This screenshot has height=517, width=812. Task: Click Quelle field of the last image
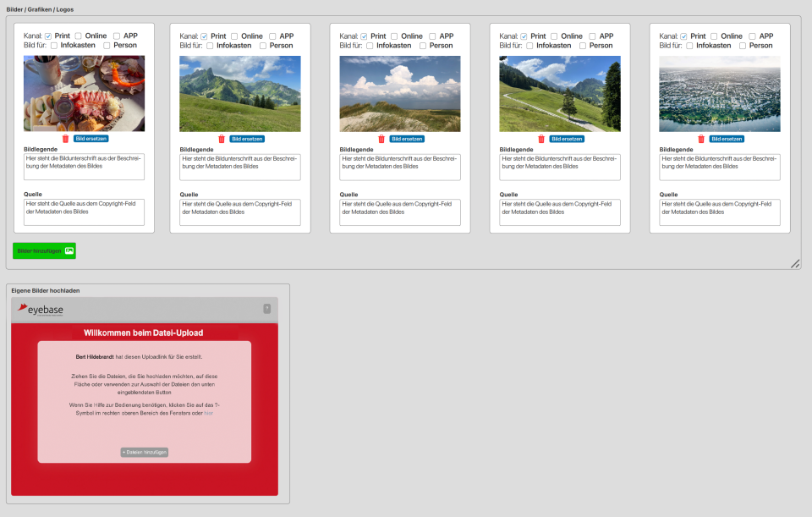(x=719, y=212)
